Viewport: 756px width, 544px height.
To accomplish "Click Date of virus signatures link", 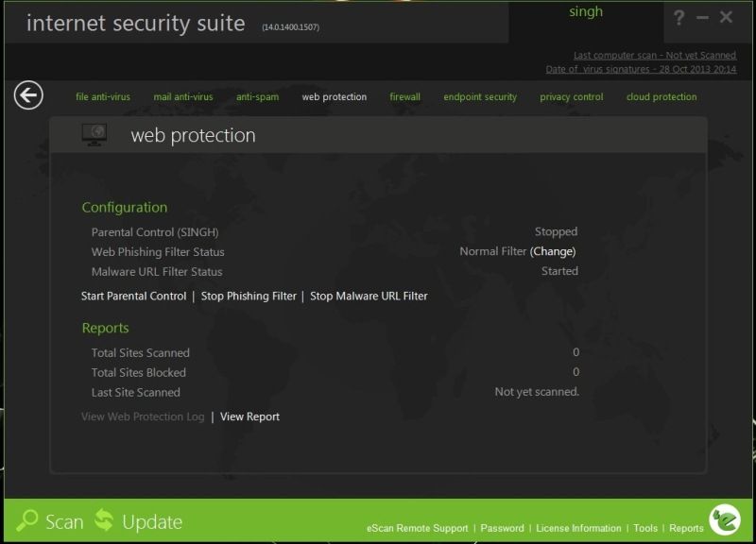I will [641, 69].
